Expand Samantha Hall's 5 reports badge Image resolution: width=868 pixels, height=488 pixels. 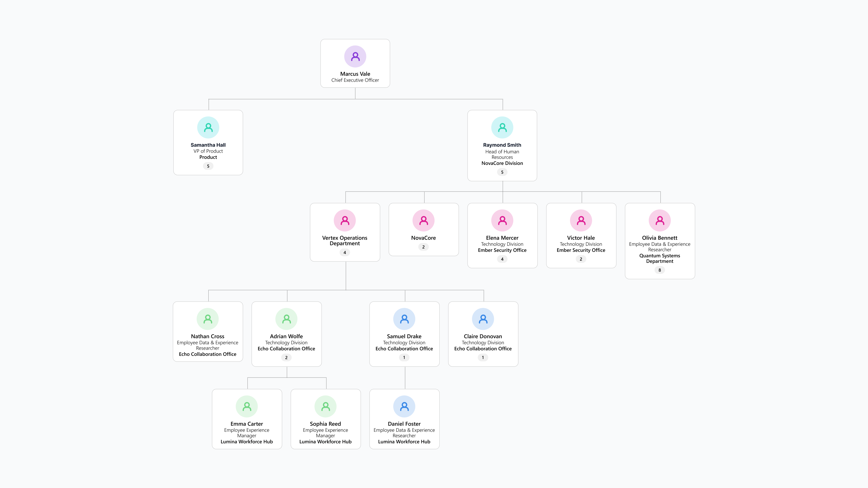[208, 166]
